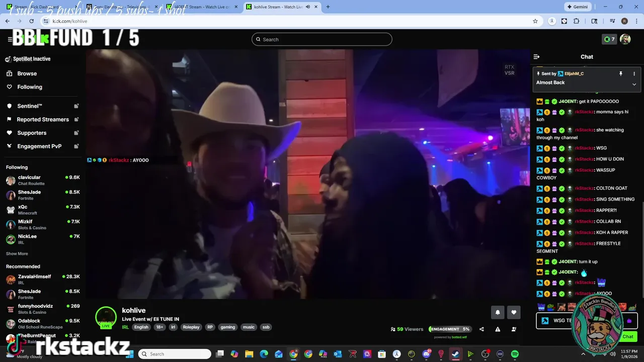This screenshot has width=644, height=362.
Task: Select the Roleplay tag
Action: tap(191, 327)
